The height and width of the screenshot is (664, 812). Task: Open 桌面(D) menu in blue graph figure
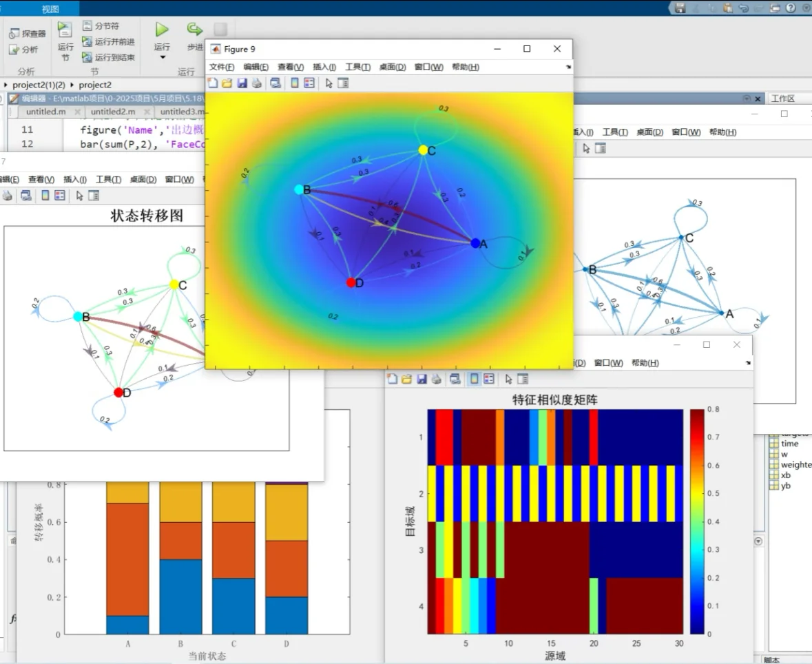point(649,132)
